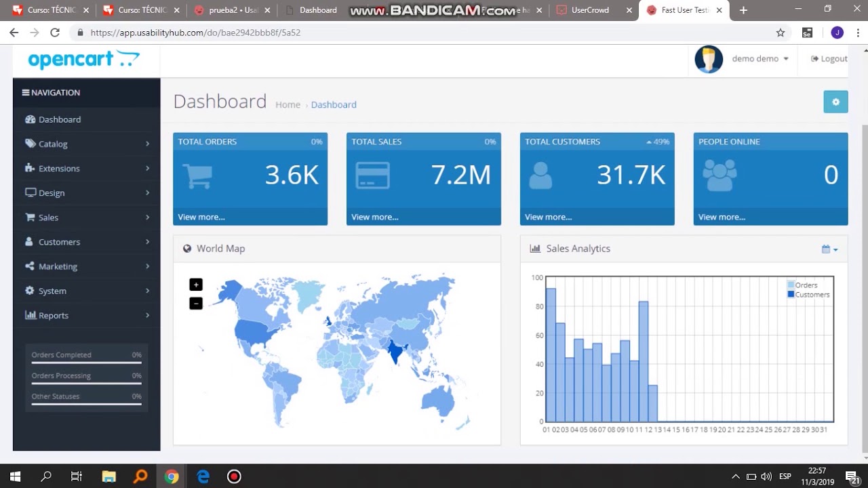The width and height of the screenshot is (868, 488).
Task: Expand the Sales menu arrow
Action: (x=147, y=217)
